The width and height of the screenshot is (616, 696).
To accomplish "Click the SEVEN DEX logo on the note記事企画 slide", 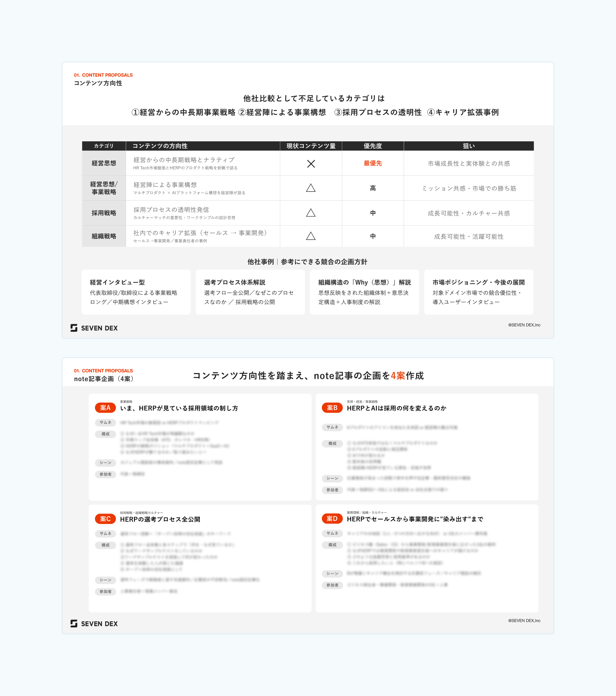I will 94,624.
